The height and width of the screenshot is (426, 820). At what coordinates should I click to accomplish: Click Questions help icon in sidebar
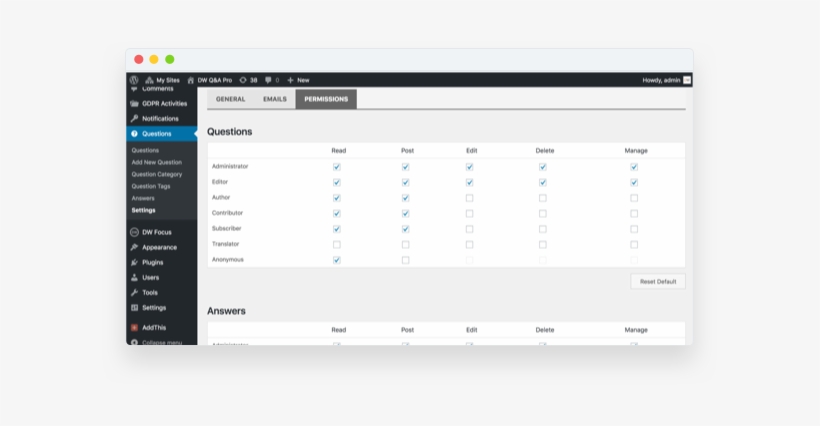click(134, 134)
